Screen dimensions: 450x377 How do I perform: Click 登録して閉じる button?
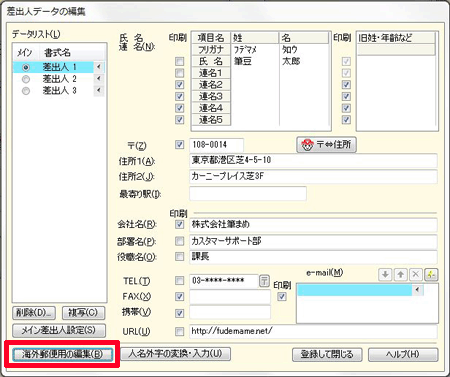(x=327, y=354)
